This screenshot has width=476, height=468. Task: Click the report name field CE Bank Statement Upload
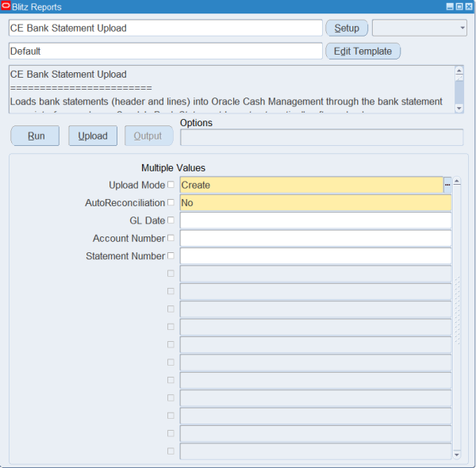(x=166, y=28)
